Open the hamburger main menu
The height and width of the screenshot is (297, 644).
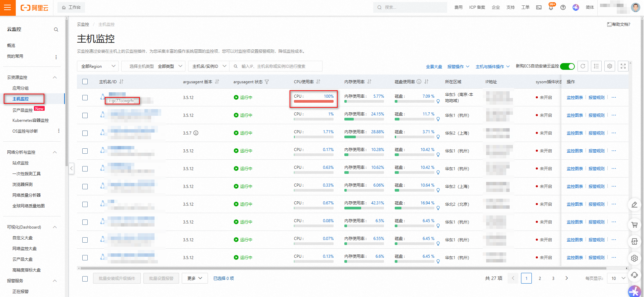click(7, 7)
